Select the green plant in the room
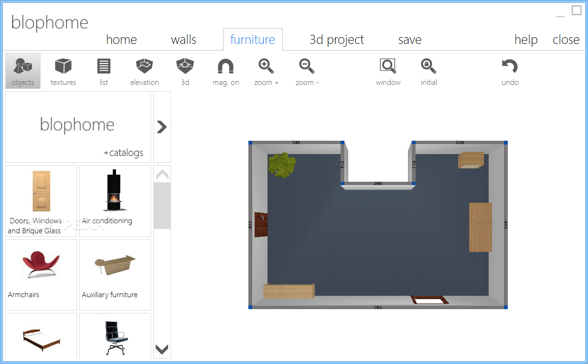 tap(282, 165)
